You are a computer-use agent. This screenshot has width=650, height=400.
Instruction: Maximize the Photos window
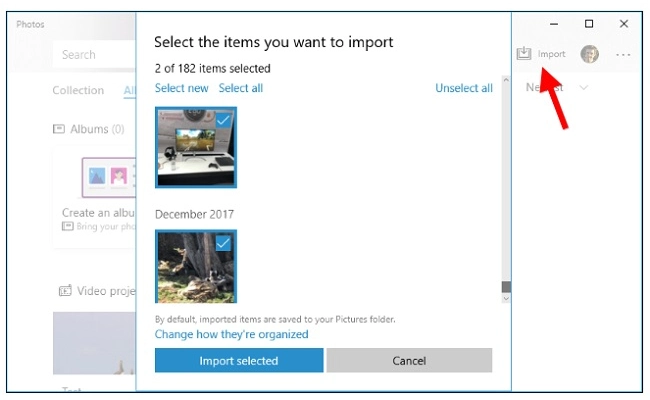tap(589, 23)
